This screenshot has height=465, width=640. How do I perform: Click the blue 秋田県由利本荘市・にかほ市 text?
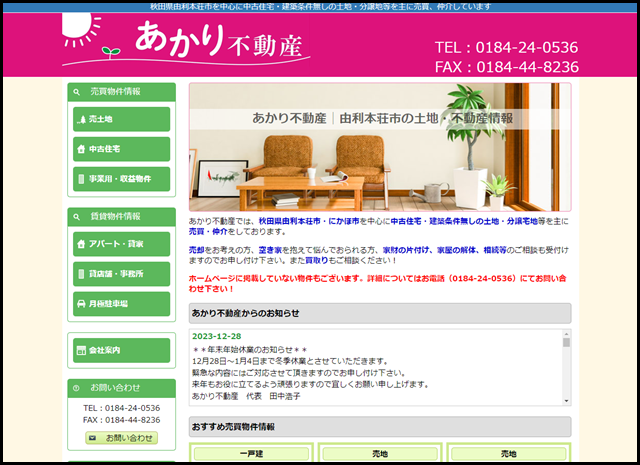pos(309,221)
